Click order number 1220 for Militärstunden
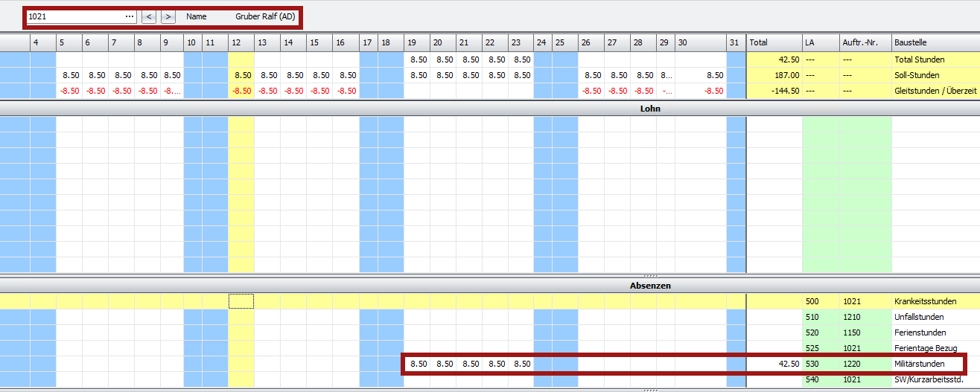 (x=865, y=364)
